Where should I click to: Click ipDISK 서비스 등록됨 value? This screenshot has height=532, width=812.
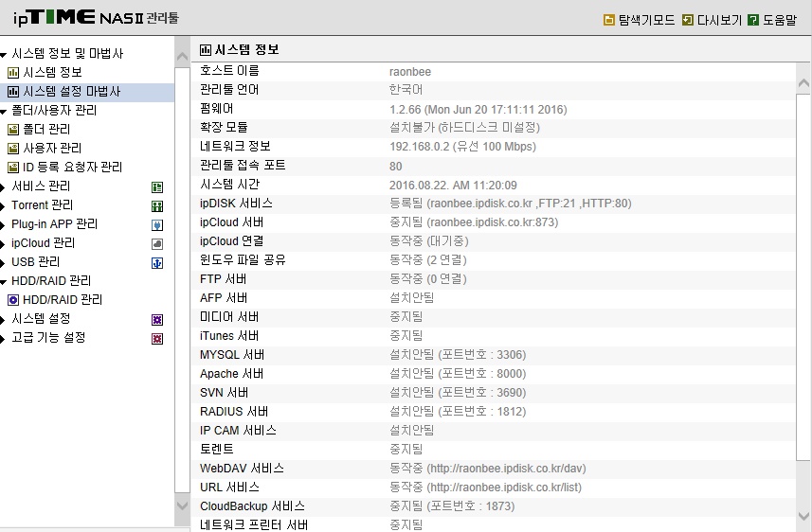tap(510, 204)
